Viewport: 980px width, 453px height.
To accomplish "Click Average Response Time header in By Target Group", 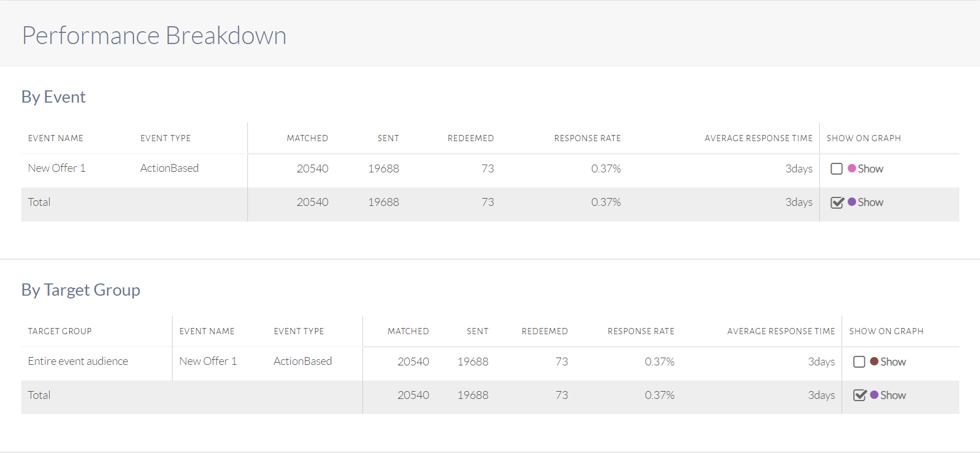I will 781,331.
